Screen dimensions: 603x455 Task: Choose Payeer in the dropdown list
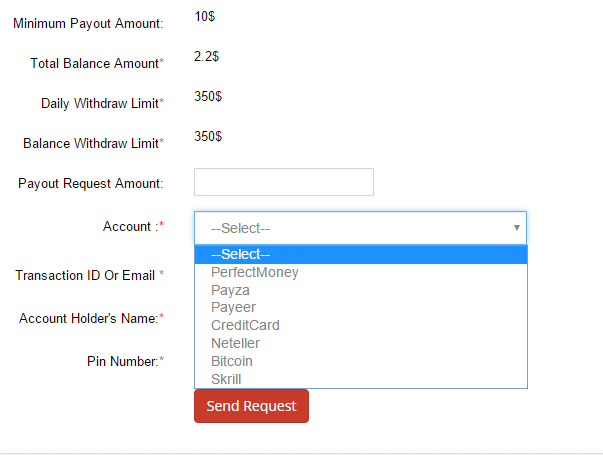pyautogui.click(x=234, y=307)
